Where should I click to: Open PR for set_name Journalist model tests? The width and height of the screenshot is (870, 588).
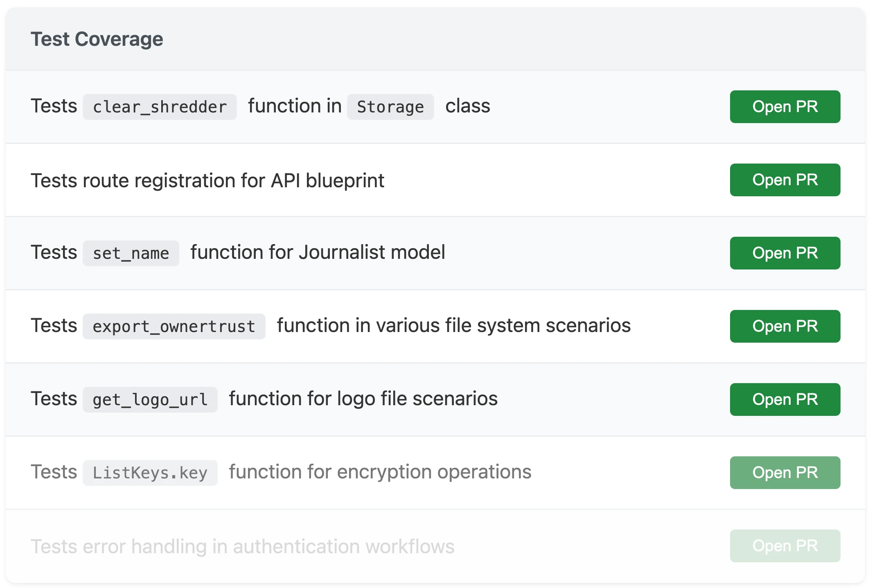pos(784,253)
